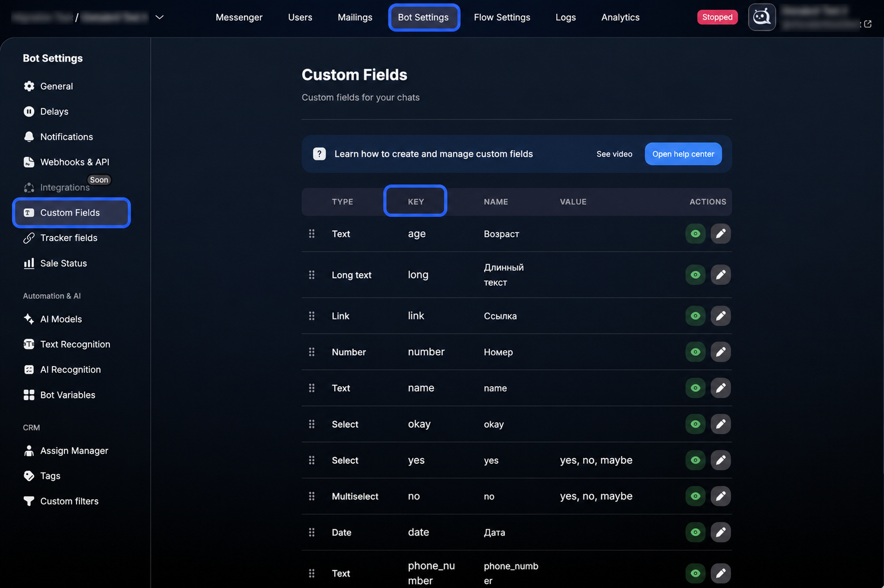
Task: Go to Flow Settings tab
Action: (x=502, y=17)
